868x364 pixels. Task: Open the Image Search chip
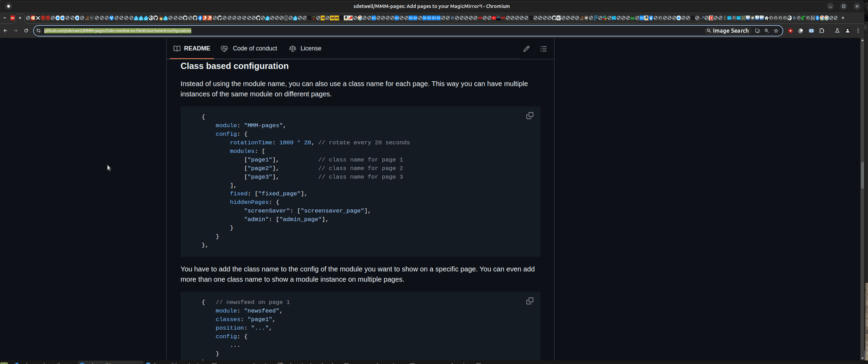click(728, 30)
